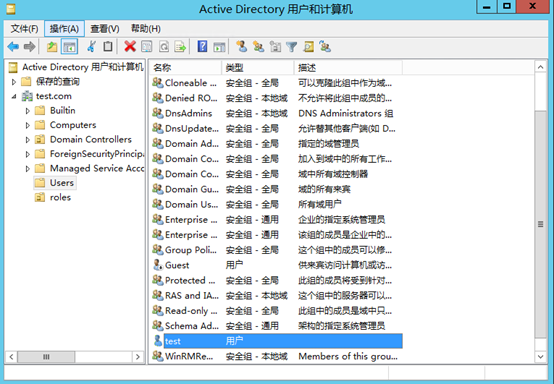The width and height of the screenshot is (554, 384).
Task: Click the test user icon
Action: tap(158, 341)
